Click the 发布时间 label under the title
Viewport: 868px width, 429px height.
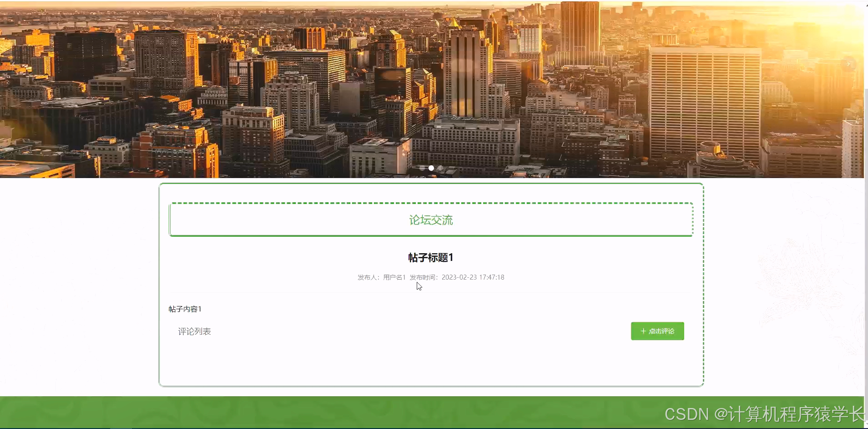[x=423, y=277]
